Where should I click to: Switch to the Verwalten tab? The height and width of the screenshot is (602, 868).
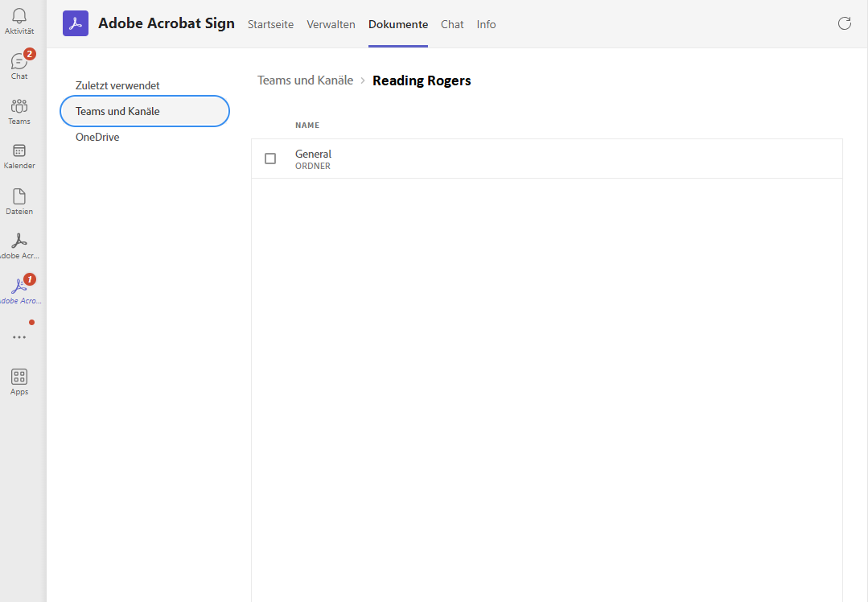click(x=331, y=24)
